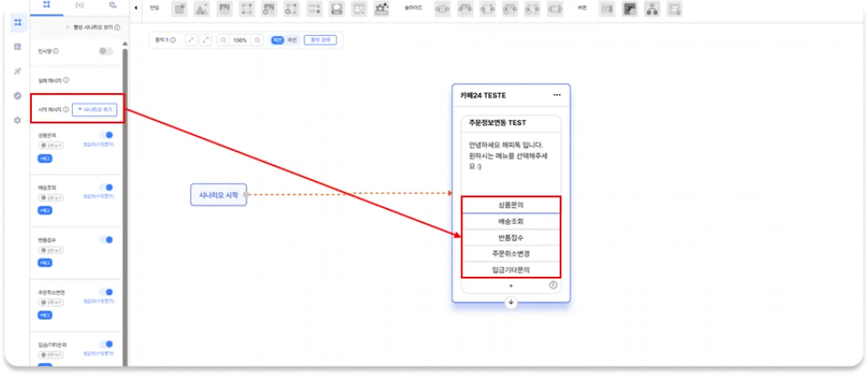868x375 pixels.
Task: Disable the 배송조회 scenario toggle
Action: pyautogui.click(x=106, y=187)
